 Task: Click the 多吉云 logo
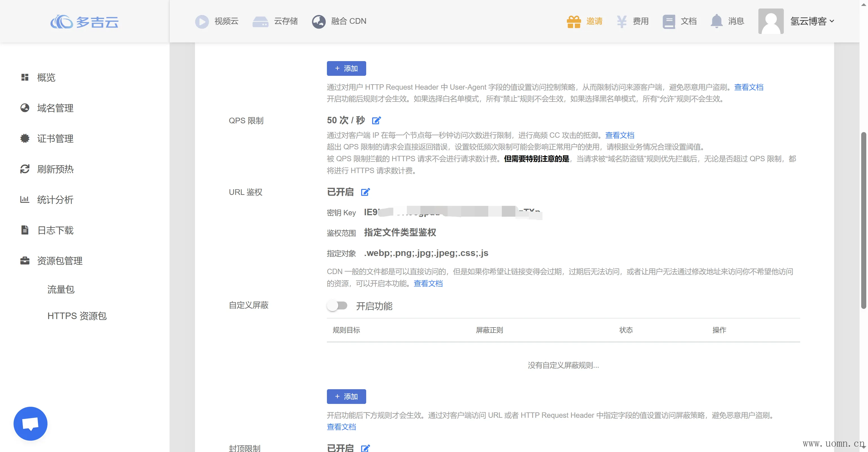tap(84, 22)
